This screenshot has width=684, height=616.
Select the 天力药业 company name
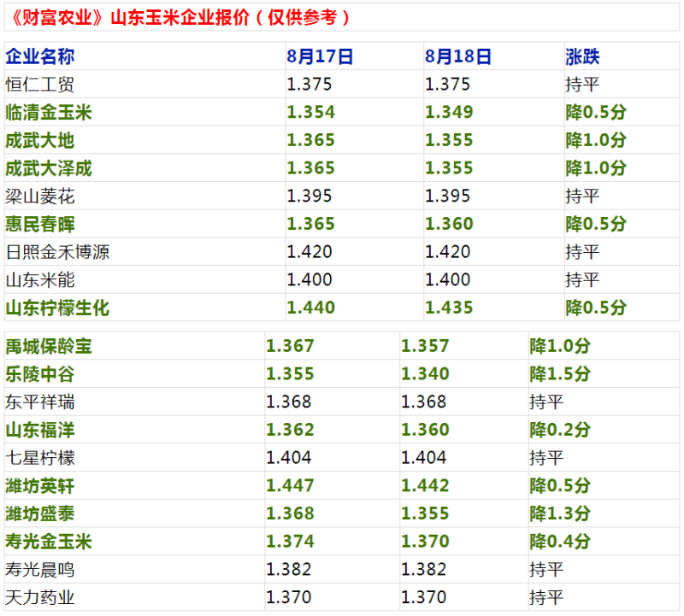tap(40, 597)
